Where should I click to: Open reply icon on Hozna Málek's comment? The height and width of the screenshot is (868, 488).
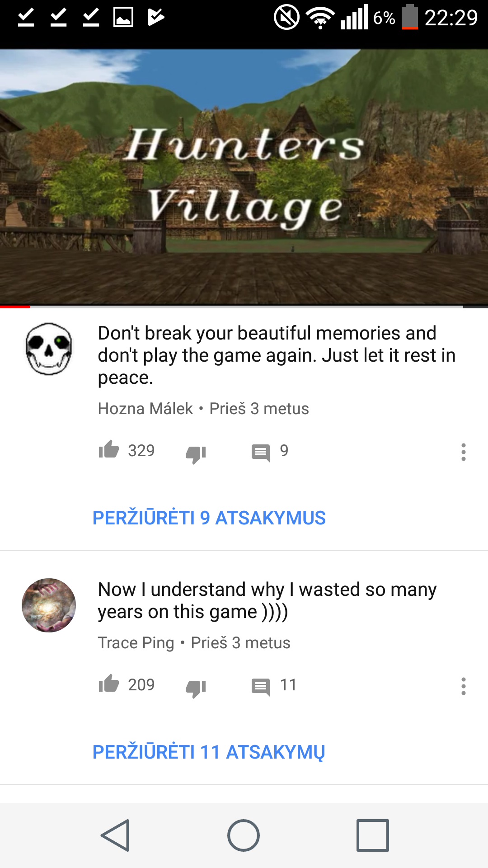pos(261,453)
